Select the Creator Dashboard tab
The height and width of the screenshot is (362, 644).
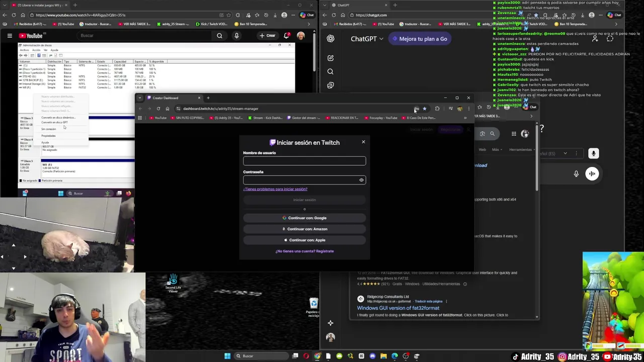[x=174, y=98]
